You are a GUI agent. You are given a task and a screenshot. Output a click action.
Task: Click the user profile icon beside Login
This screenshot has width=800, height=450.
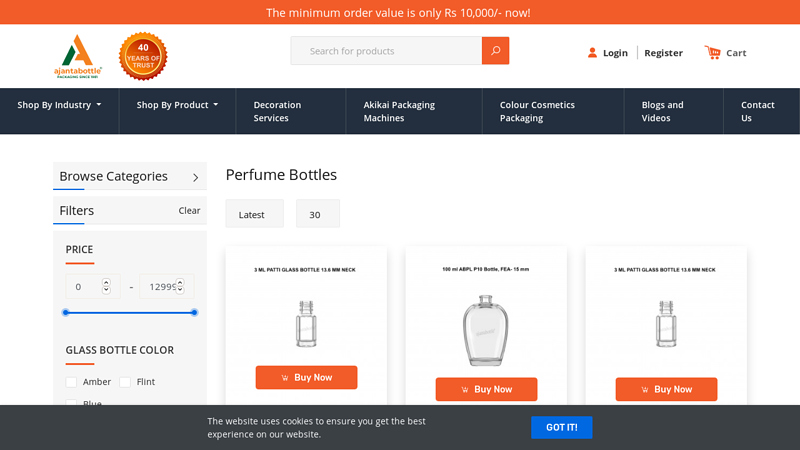point(592,53)
